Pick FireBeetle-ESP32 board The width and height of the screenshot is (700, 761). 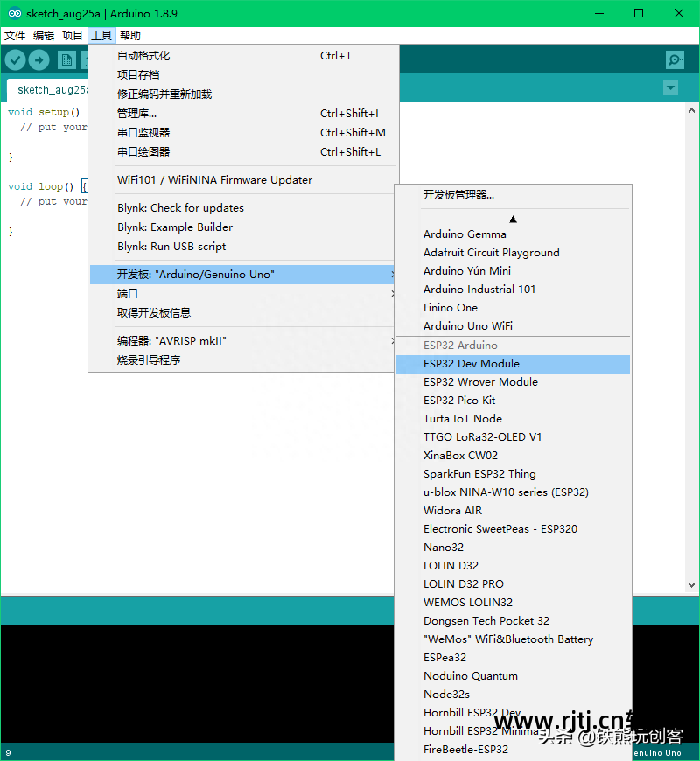[513, 750]
